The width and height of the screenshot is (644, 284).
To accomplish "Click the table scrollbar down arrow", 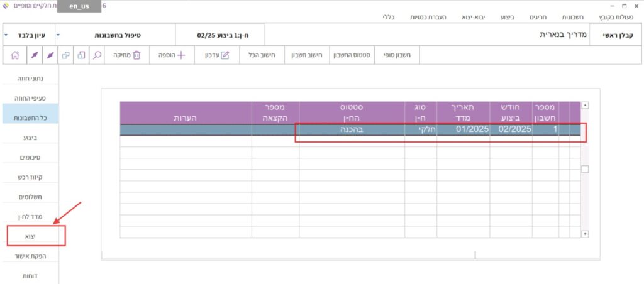I will 584,234.
